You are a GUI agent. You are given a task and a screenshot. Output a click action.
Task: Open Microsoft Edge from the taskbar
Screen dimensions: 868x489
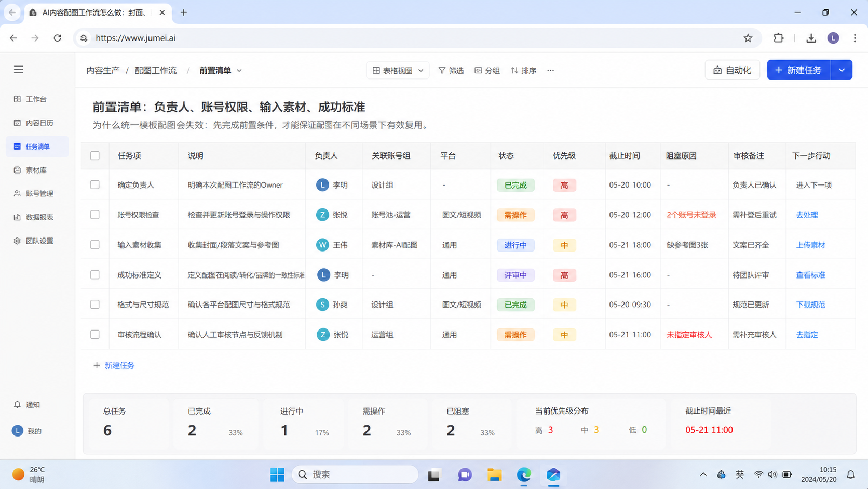(x=524, y=474)
